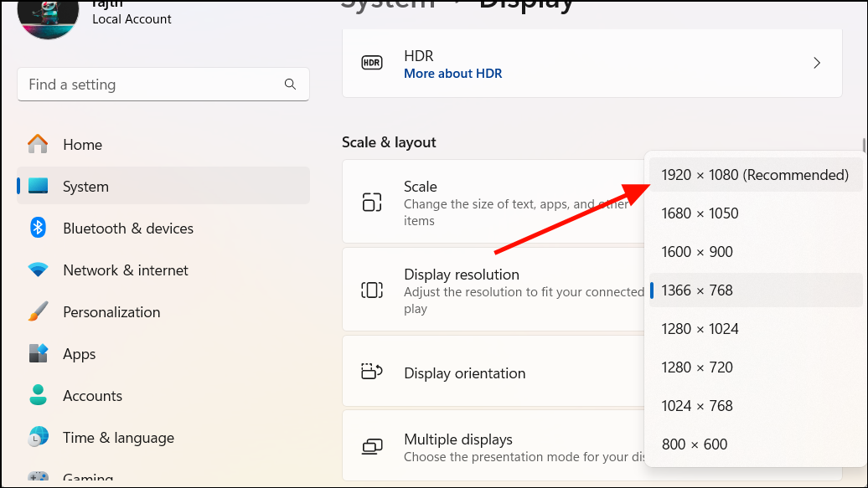Viewport: 868px width, 488px height.
Task: Open the More about HDR link
Action: click(x=452, y=73)
